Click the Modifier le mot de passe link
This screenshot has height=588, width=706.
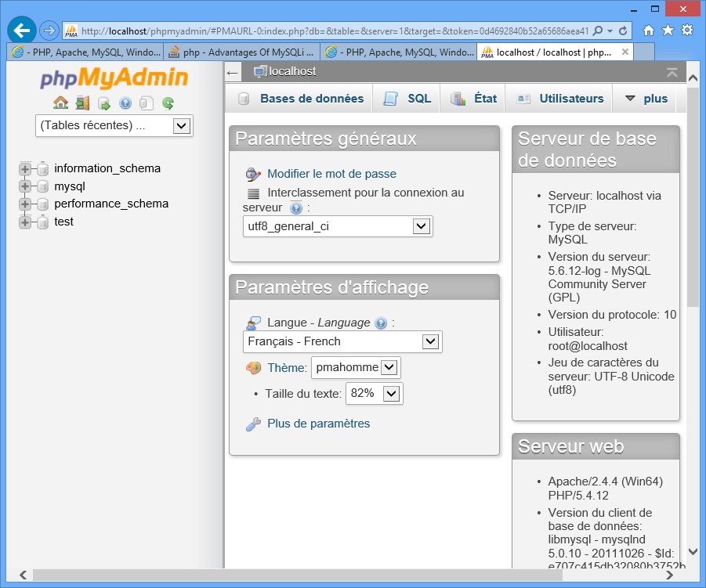[331, 174]
